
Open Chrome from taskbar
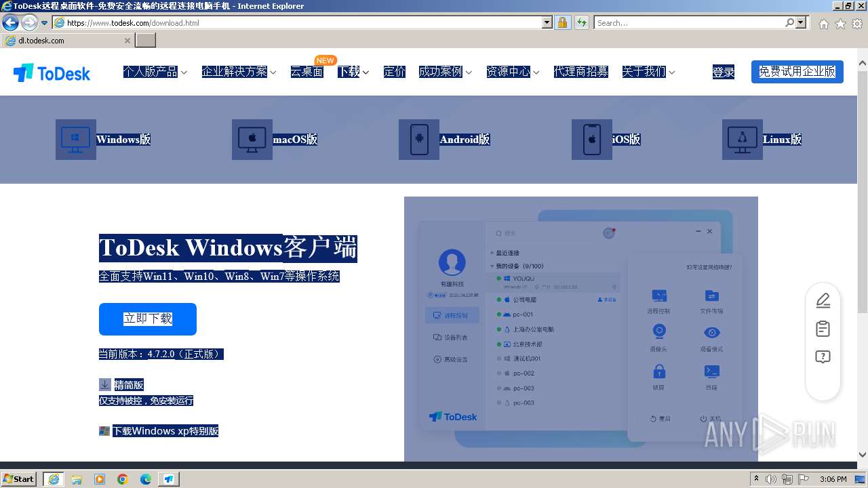pos(123,479)
